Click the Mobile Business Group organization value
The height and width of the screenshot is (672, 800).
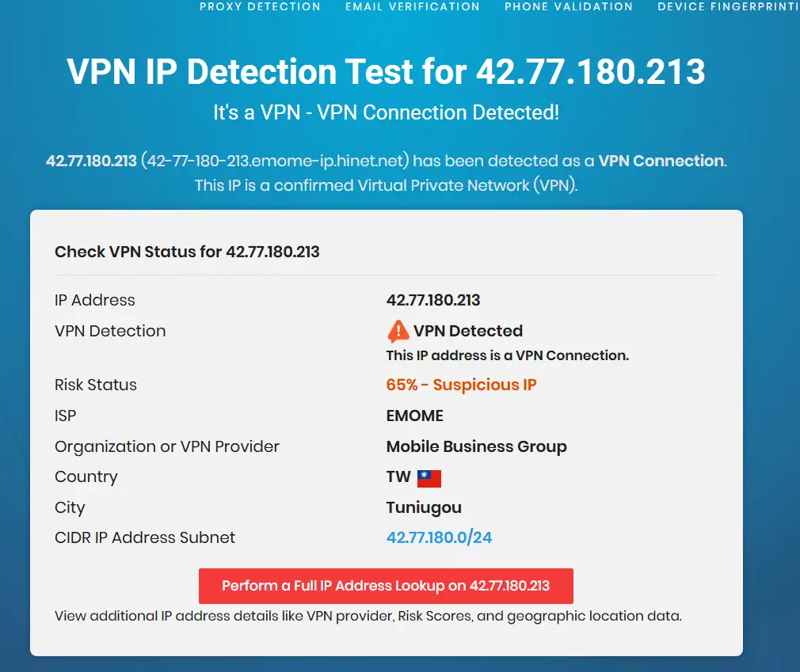(x=476, y=446)
